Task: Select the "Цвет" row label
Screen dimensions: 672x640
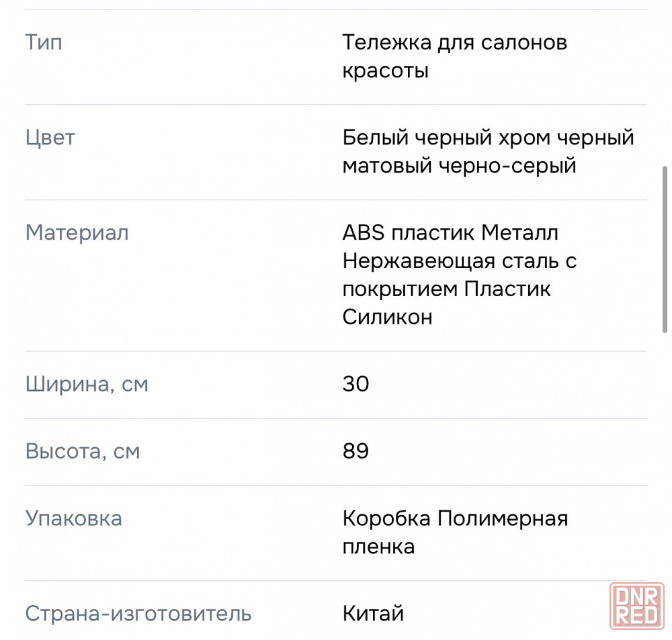Action: [50, 138]
